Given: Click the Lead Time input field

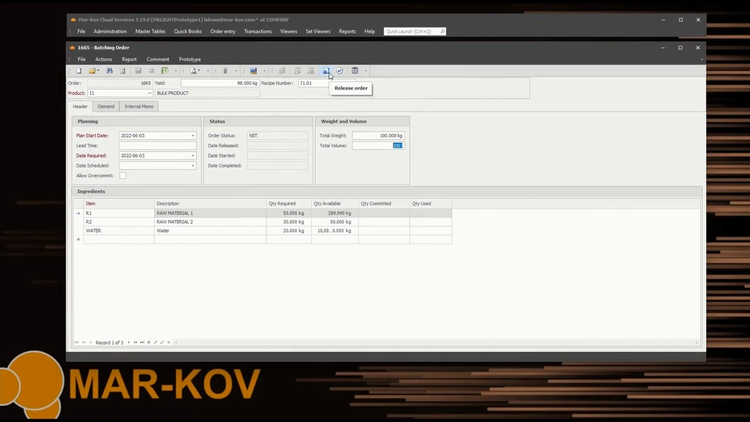Looking at the screenshot, I should tap(157, 146).
